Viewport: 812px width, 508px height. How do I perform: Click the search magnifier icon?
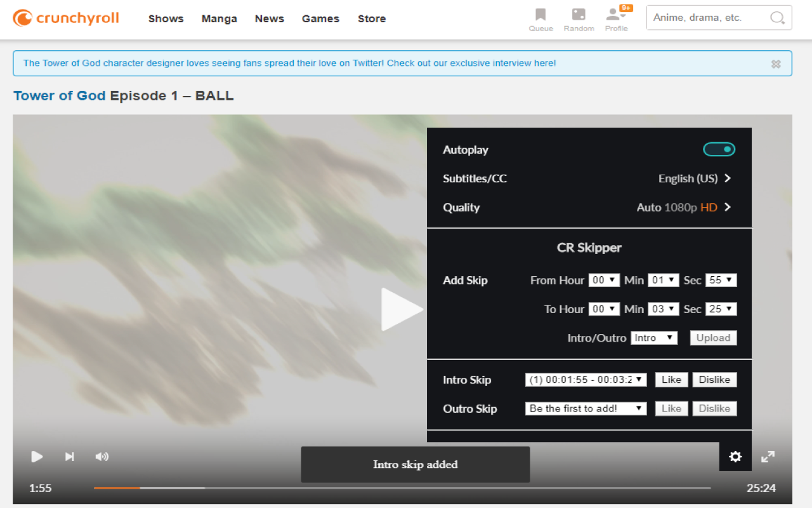[x=777, y=18]
